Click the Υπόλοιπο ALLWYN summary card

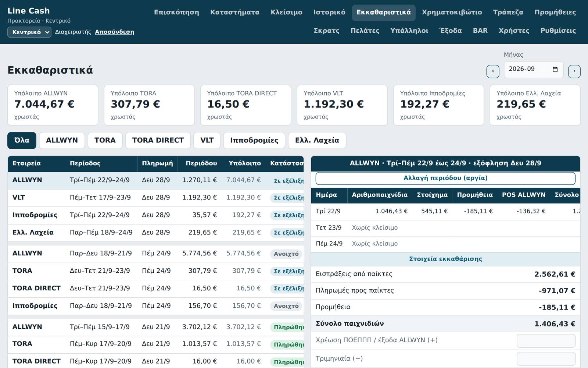tap(53, 105)
